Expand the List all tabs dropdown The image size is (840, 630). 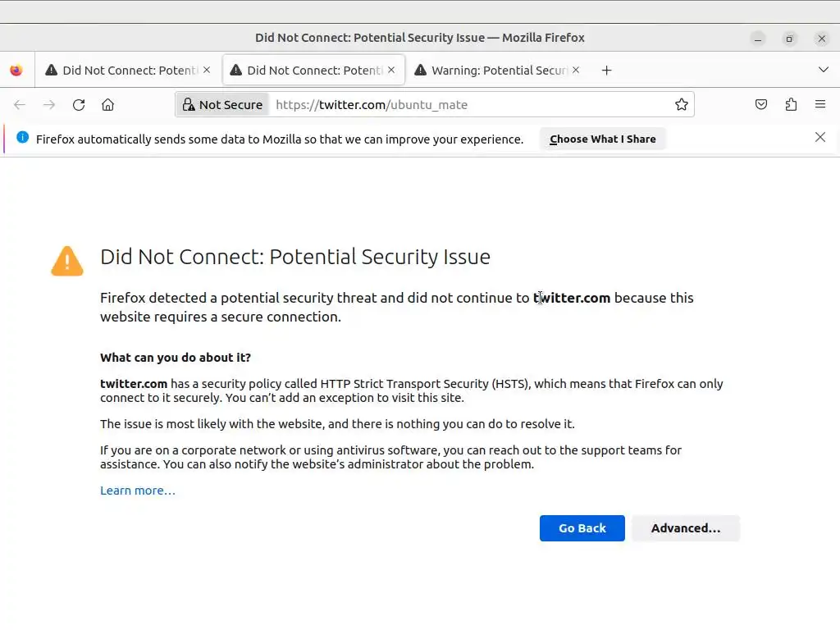coord(824,70)
